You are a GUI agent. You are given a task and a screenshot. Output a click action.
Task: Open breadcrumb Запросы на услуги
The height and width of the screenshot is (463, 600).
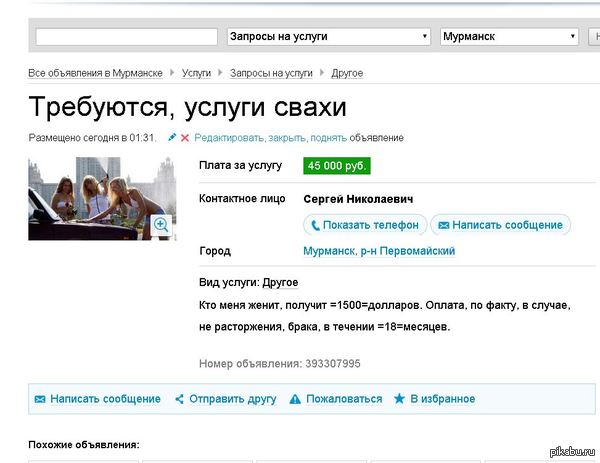coord(271,73)
